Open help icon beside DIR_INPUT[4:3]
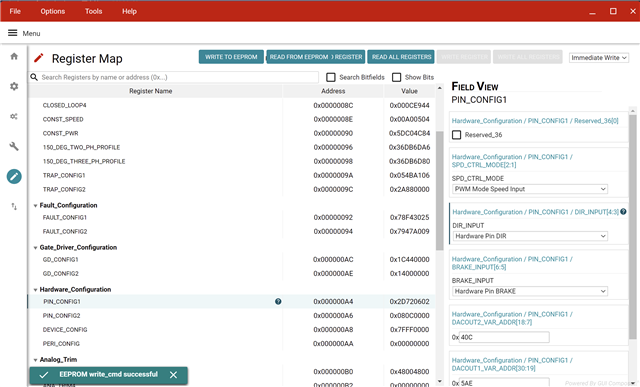The height and width of the screenshot is (387, 640). pos(623,211)
